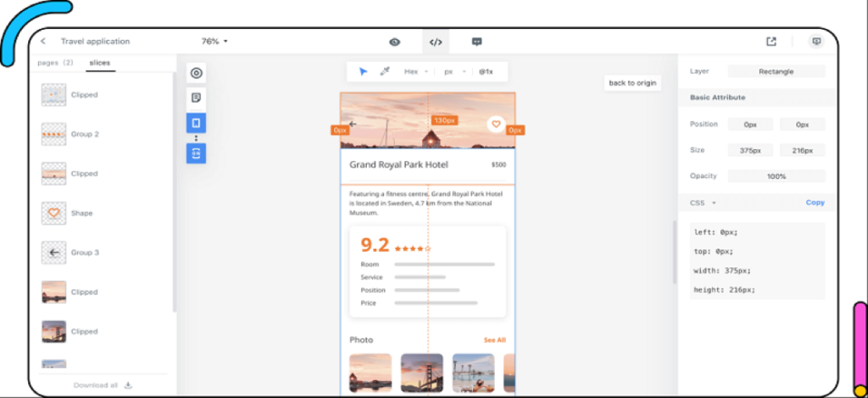Expand the px unit dropdown

pyautogui.click(x=455, y=72)
